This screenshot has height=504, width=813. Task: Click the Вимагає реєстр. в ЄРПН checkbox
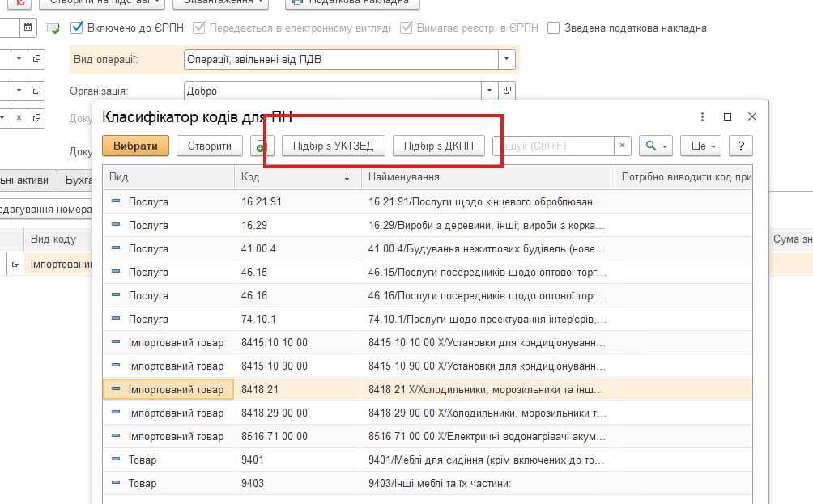406,28
